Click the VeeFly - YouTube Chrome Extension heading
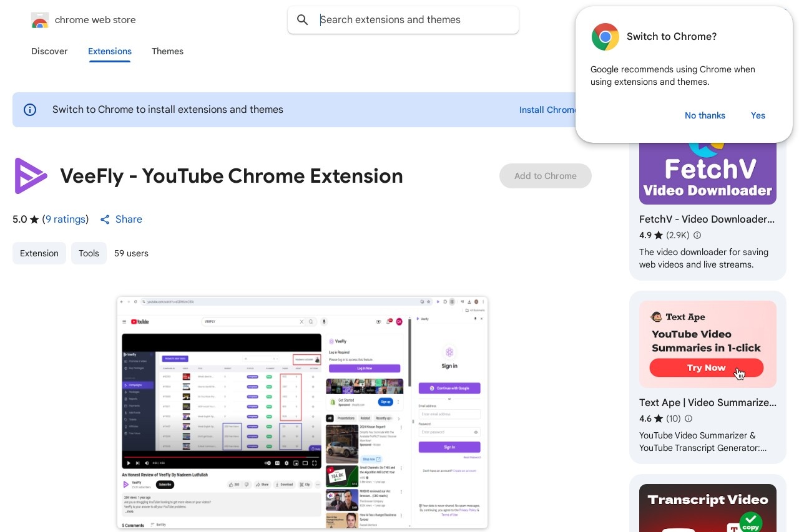 pyautogui.click(x=232, y=176)
